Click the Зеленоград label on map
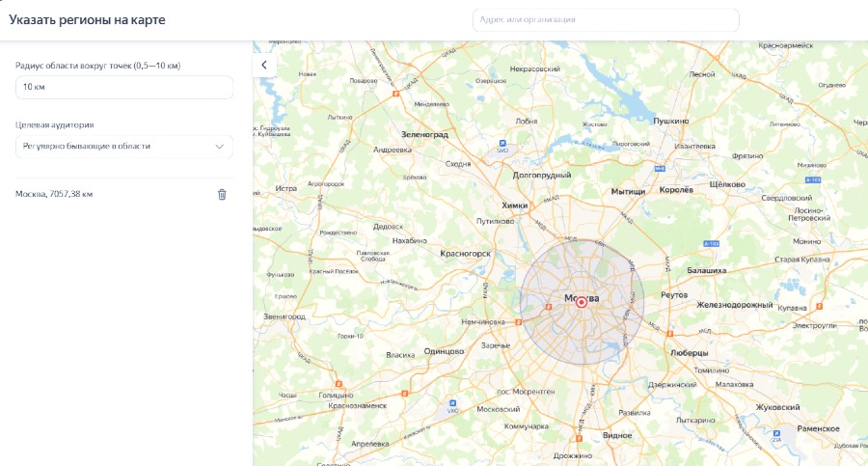The width and height of the screenshot is (868, 466). pyautogui.click(x=425, y=135)
